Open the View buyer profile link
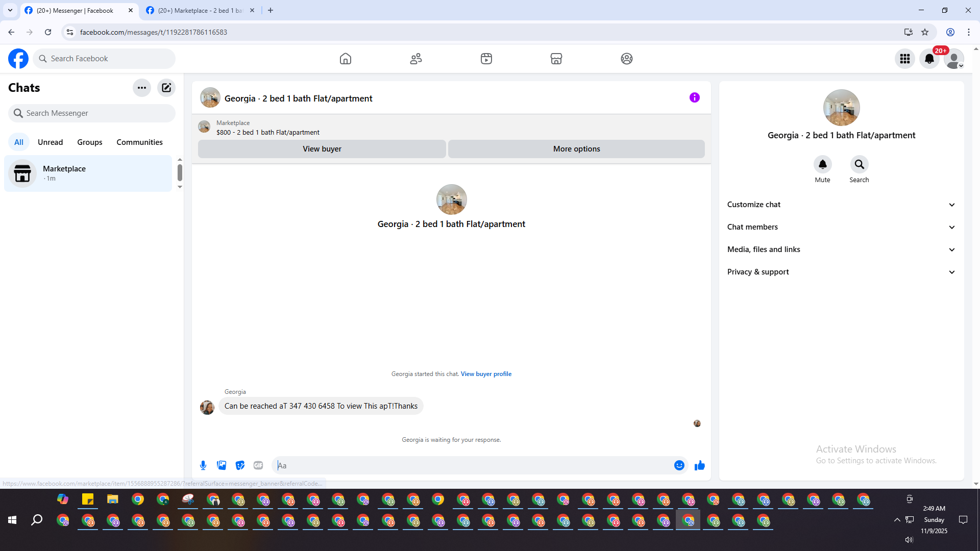This screenshot has height=551, width=980. point(486,374)
